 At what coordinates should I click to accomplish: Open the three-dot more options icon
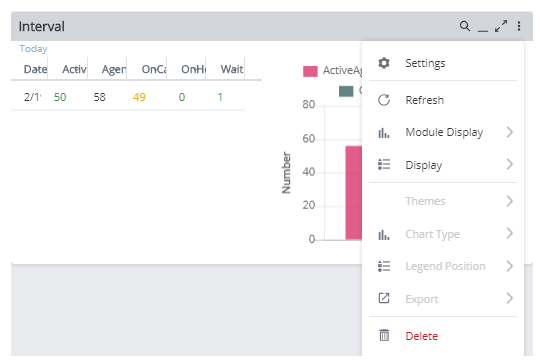[519, 26]
